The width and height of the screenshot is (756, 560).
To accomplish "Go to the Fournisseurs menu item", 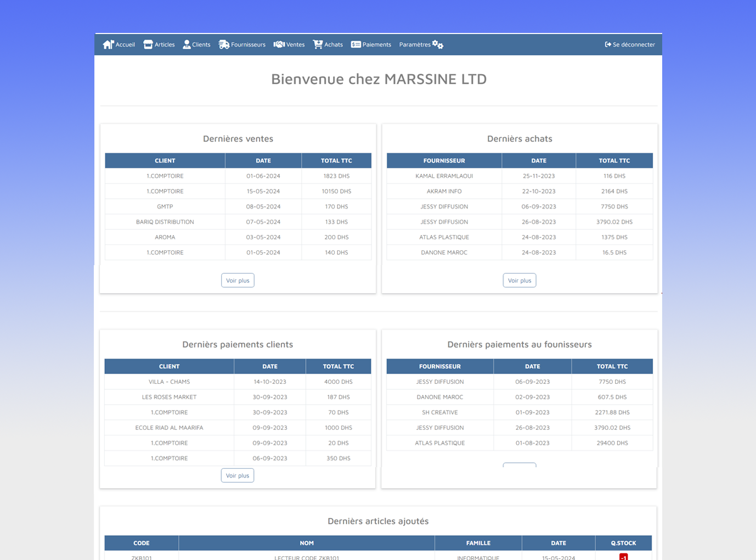I will point(248,44).
